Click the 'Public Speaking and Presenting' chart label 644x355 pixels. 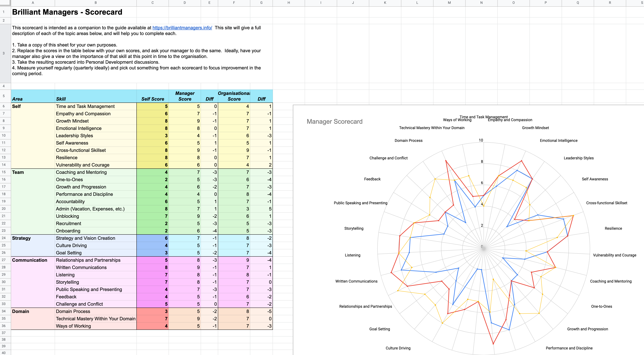click(360, 203)
